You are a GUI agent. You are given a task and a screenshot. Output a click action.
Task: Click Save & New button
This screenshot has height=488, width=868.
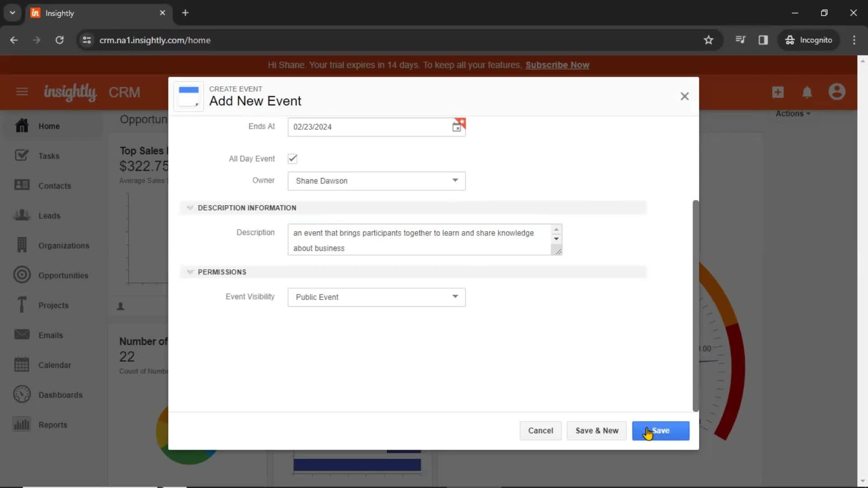tap(597, 430)
